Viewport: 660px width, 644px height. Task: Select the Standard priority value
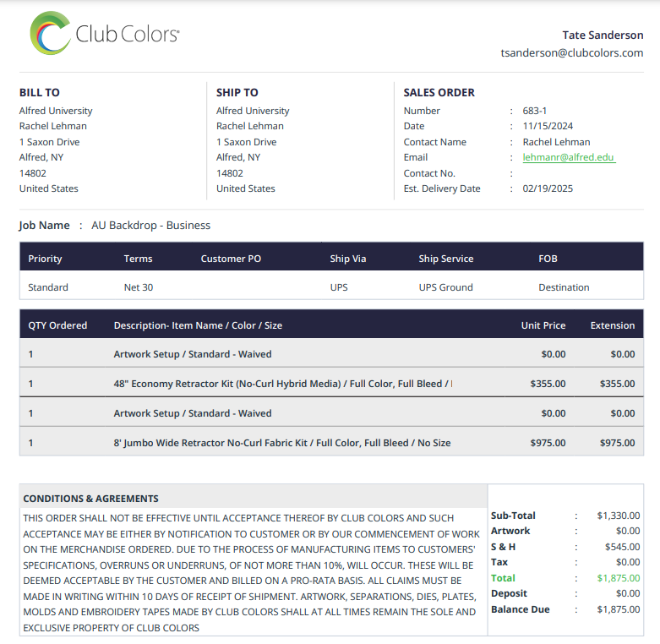click(x=48, y=287)
